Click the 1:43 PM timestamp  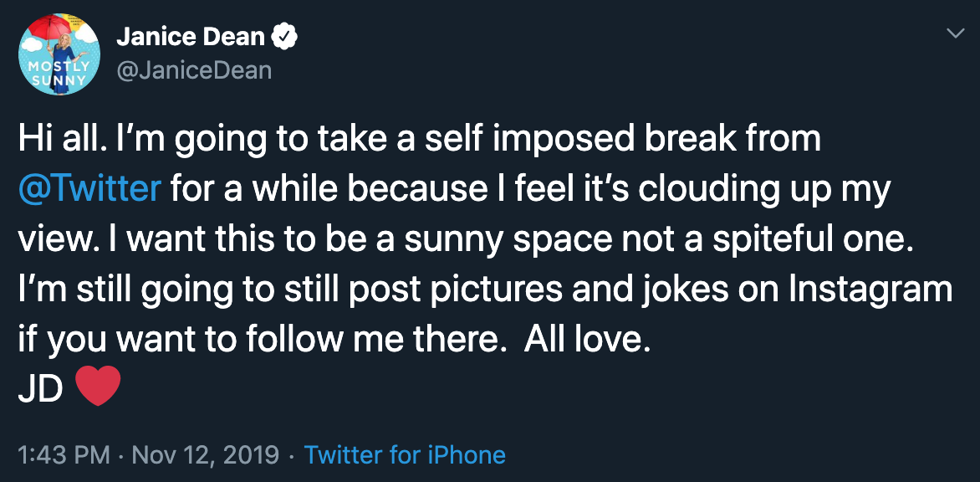pyautogui.click(x=64, y=454)
